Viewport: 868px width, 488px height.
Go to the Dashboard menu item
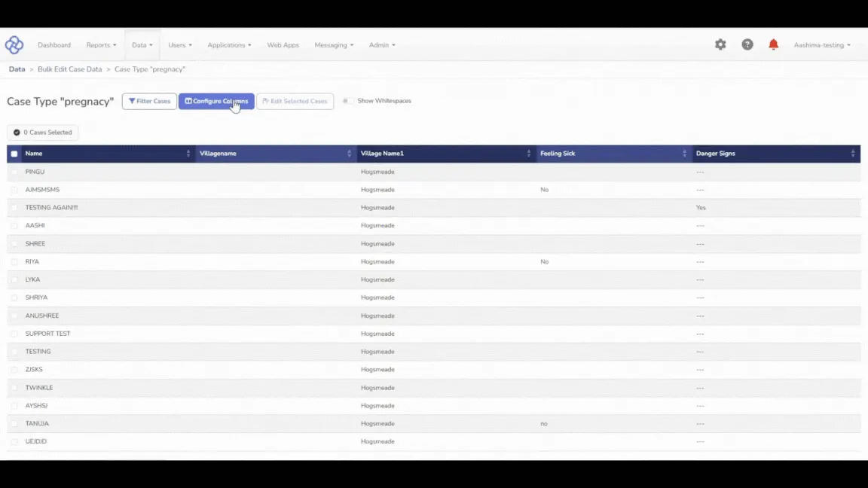54,45
